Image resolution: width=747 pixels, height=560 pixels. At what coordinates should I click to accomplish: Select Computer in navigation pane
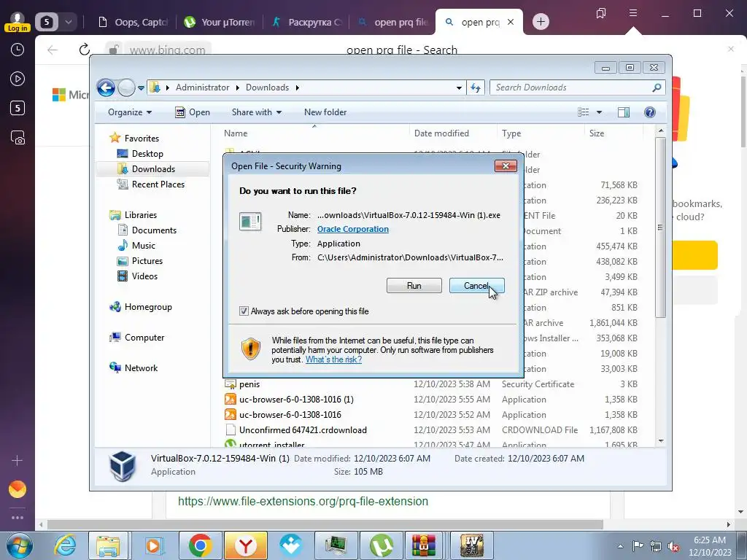tap(144, 338)
